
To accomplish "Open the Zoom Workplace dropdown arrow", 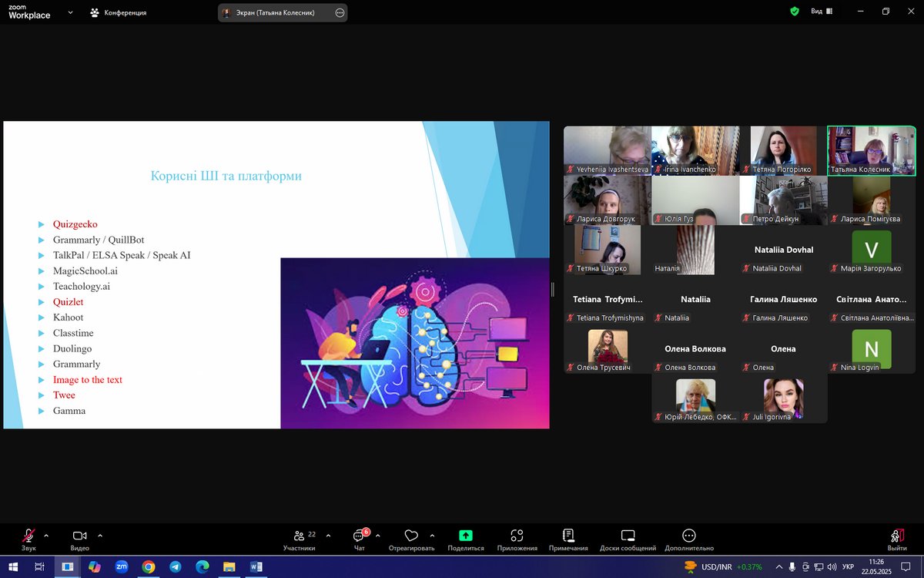I will coord(71,12).
